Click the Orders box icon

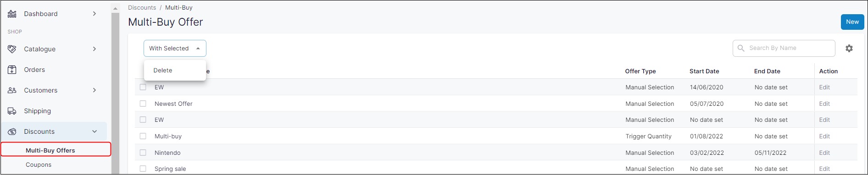12,70
